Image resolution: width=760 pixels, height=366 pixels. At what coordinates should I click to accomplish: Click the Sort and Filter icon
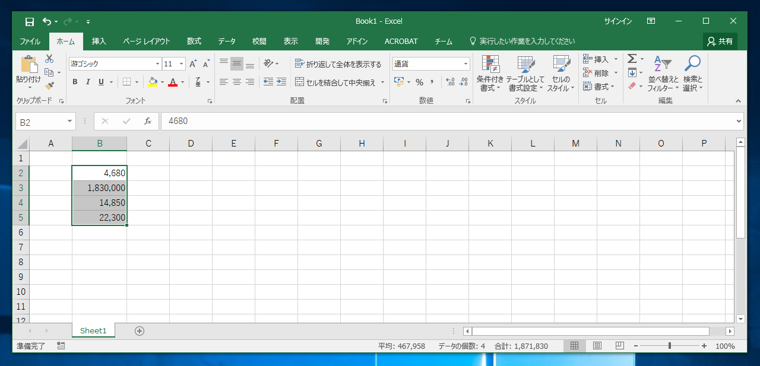pos(663,64)
